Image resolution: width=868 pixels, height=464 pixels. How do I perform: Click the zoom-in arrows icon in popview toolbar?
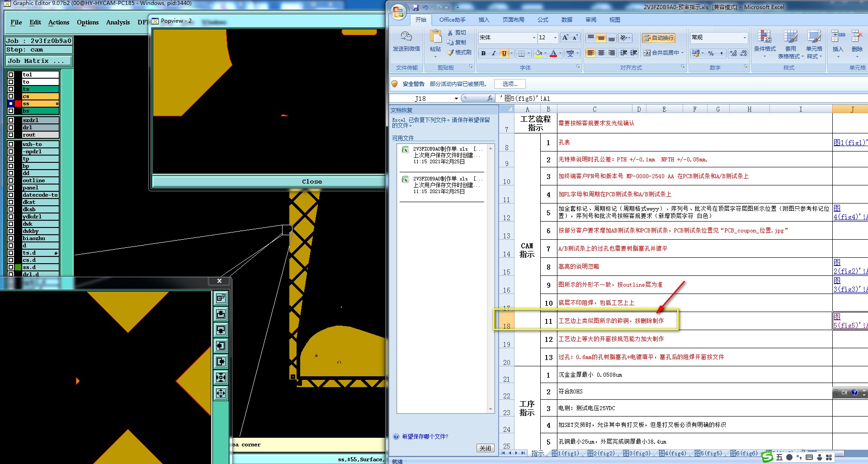click(221, 377)
